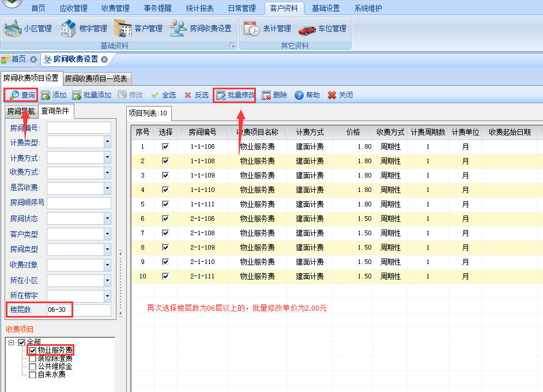Uncheck the row for room 2-1-111
Screen dimensions: 543x392
(165, 276)
